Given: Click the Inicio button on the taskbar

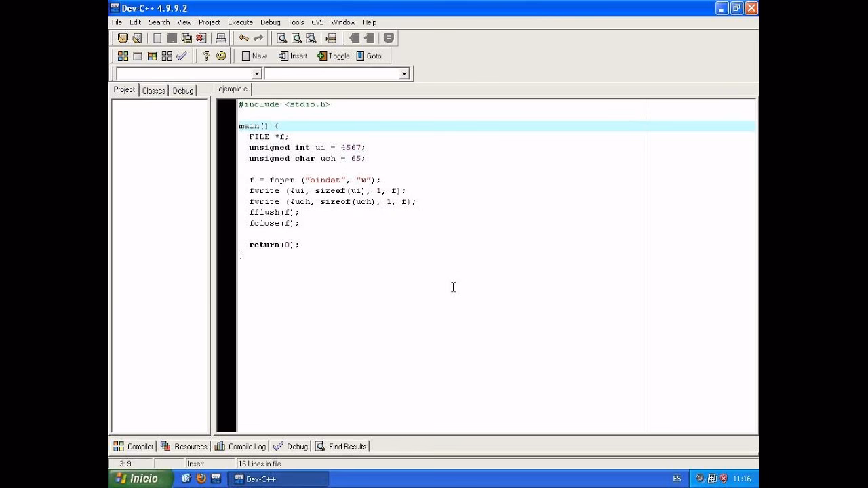Looking at the screenshot, I should tap(139, 479).
